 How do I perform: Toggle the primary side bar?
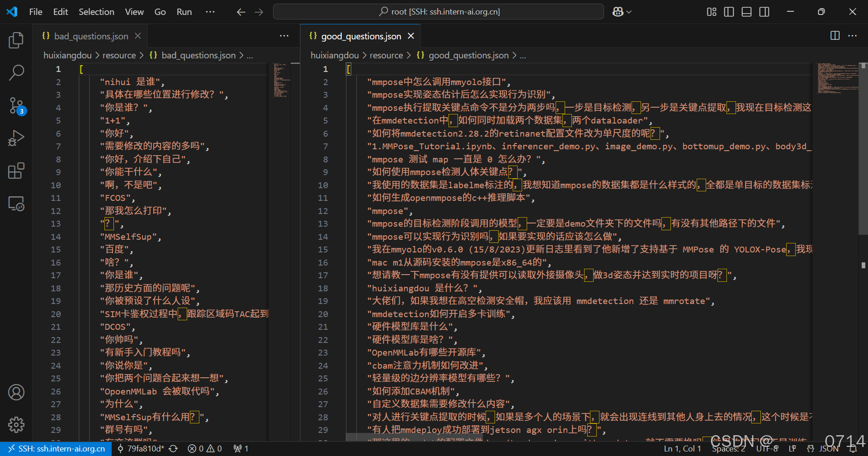[729, 12]
